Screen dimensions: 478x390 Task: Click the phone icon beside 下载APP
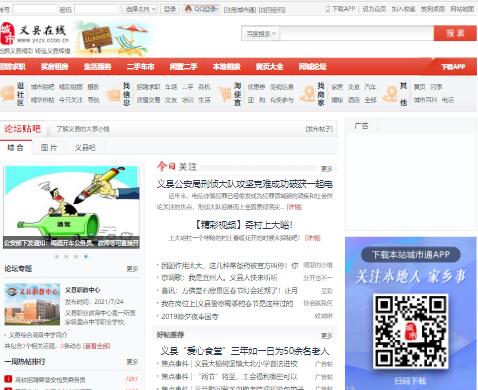tap(327, 9)
